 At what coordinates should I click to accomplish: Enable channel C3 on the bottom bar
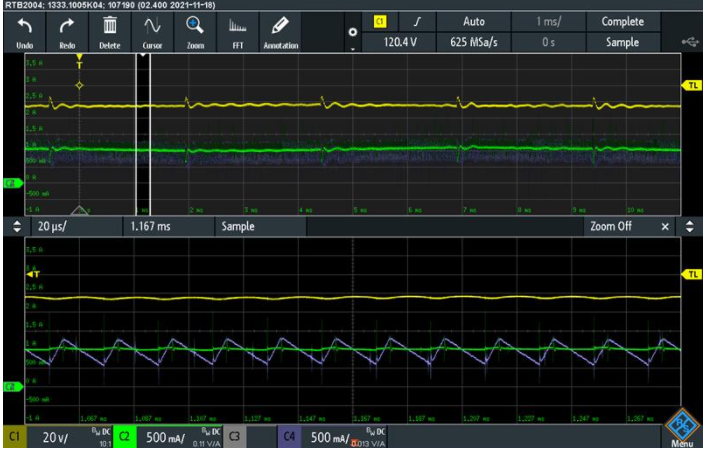point(234,437)
